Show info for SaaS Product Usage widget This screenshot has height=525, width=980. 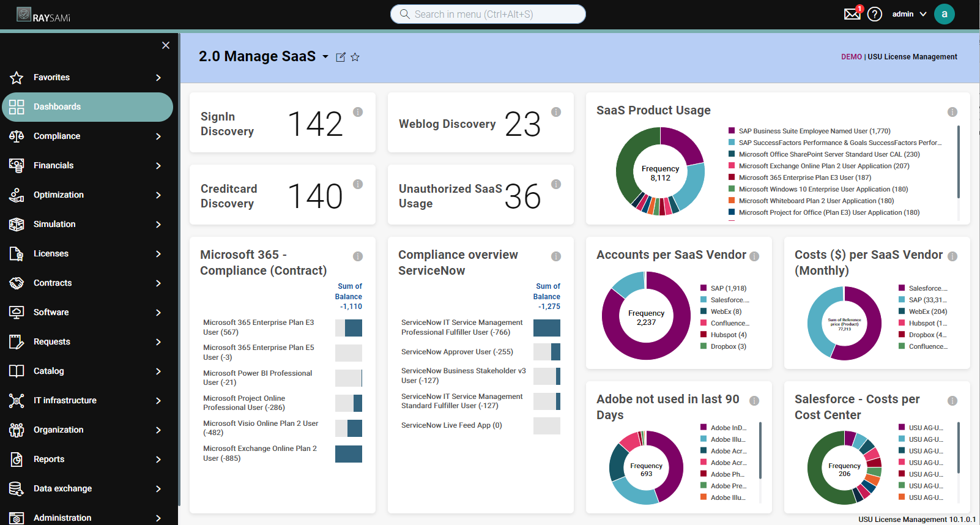pyautogui.click(x=952, y=112)
